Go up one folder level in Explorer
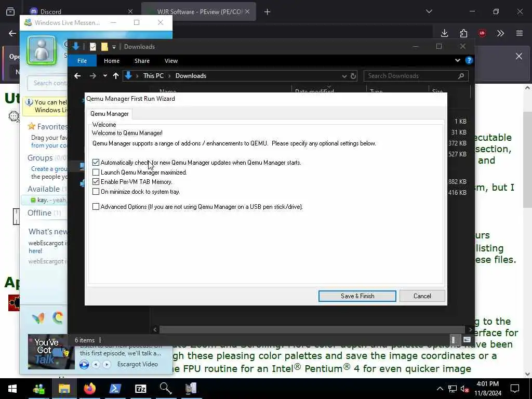This screenshot has width=532, height=399. tap(116, 76)
